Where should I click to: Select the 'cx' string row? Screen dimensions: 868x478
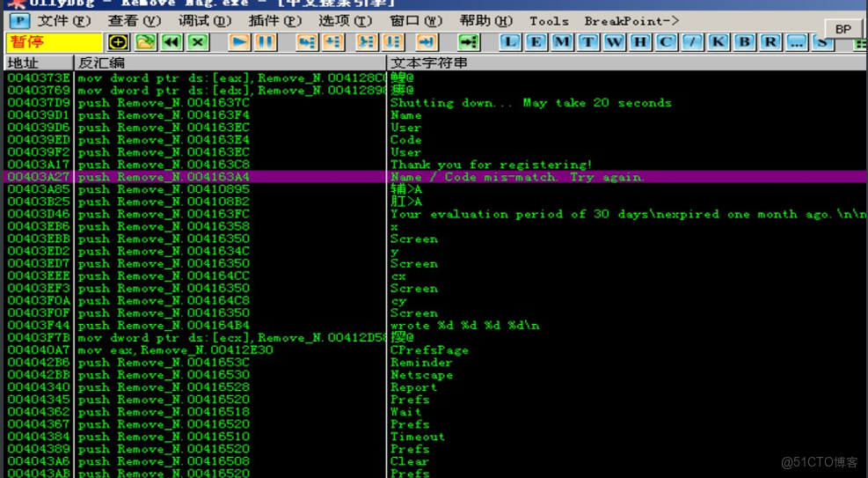435,276
